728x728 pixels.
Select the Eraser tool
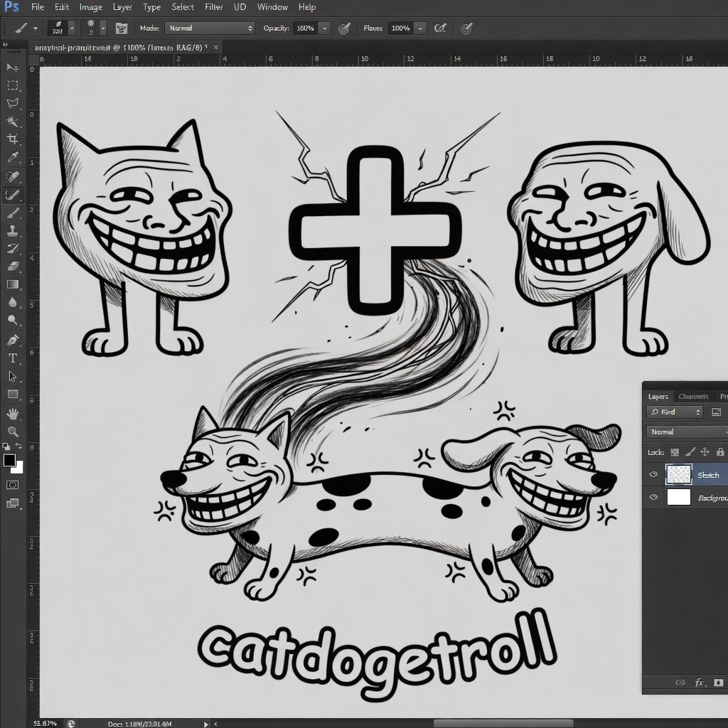[x=13, y=267]
